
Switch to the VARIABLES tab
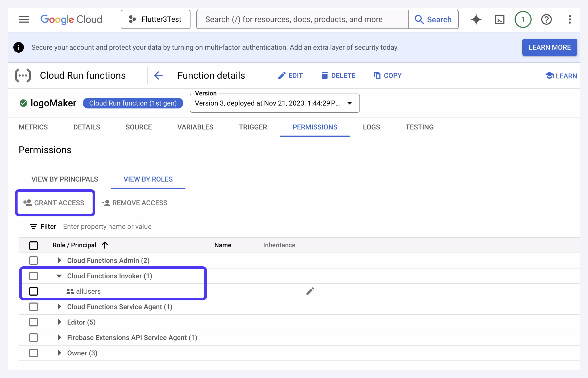[195, 127]
